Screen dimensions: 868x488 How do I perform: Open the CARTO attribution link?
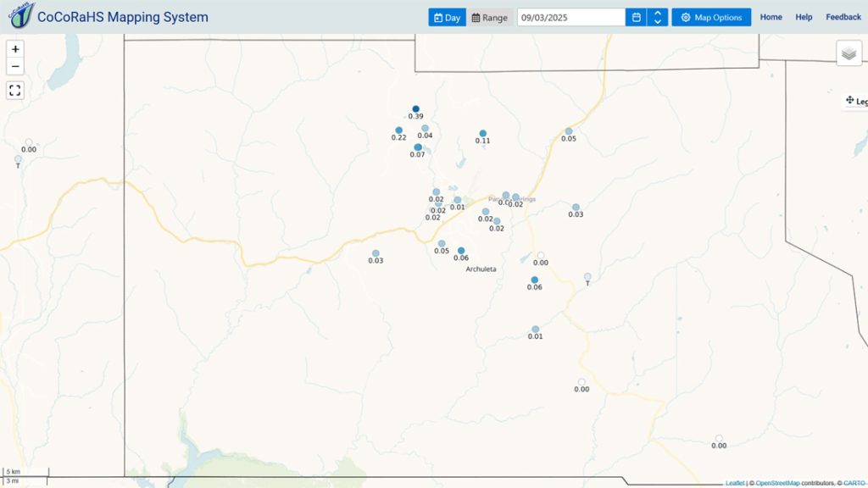854,483
